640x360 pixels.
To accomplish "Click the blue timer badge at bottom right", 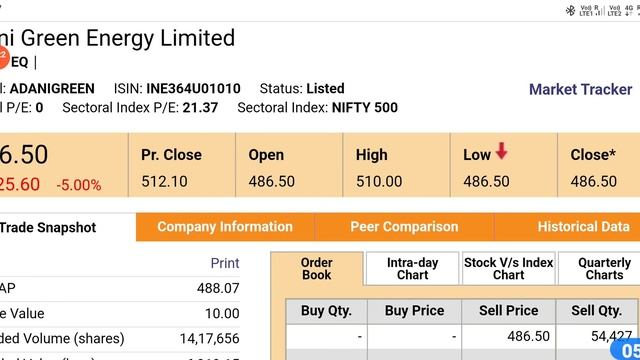I will click(x=627, y=350).
